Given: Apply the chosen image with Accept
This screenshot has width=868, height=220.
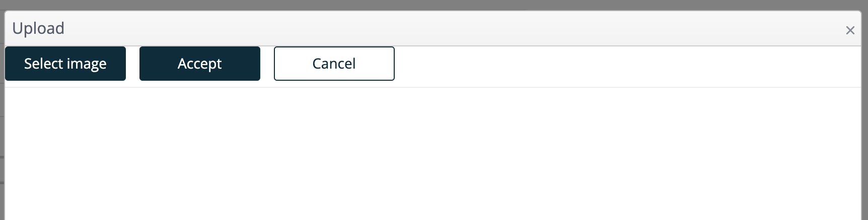Looking at the screenshot, I should (x=200, y=64).
